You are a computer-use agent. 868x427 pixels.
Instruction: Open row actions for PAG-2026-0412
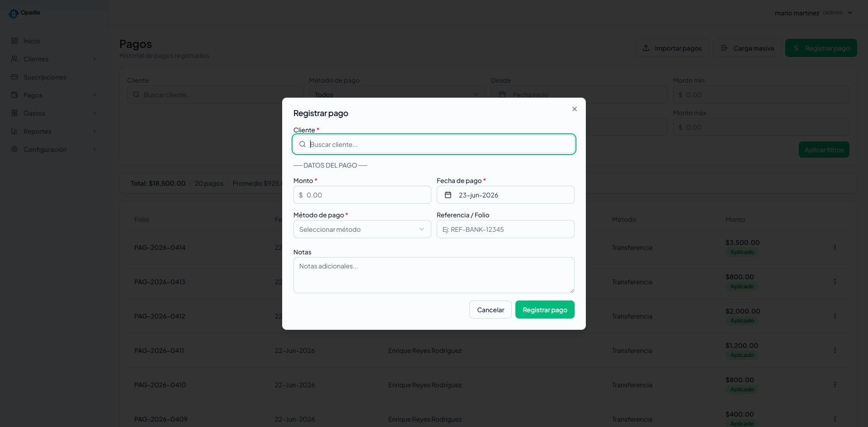[x=835, y=316]
